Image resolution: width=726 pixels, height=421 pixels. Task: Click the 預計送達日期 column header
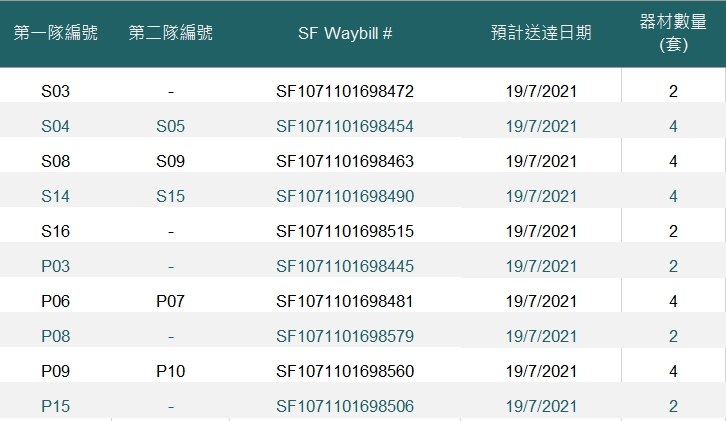(541, 33)
